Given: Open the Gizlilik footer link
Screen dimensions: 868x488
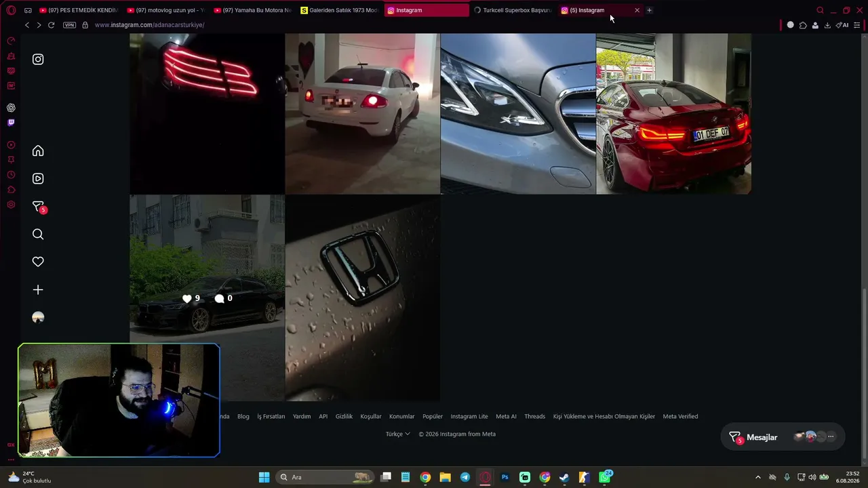Looking at the screenshot, I should click(x=344, y=416).
